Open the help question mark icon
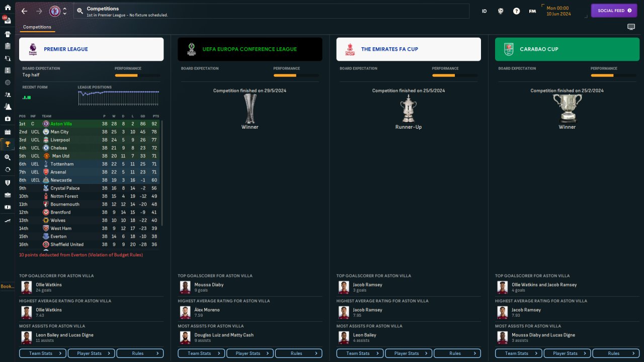 pyautogui.click(x=516, y=11)
